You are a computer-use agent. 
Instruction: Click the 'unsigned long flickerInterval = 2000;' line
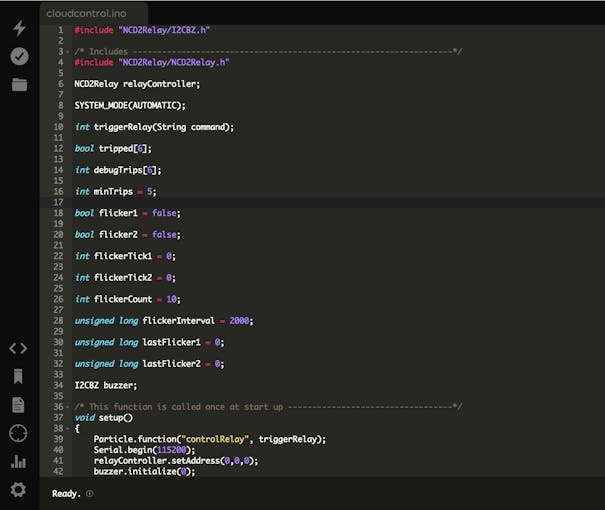pos(164,321)
